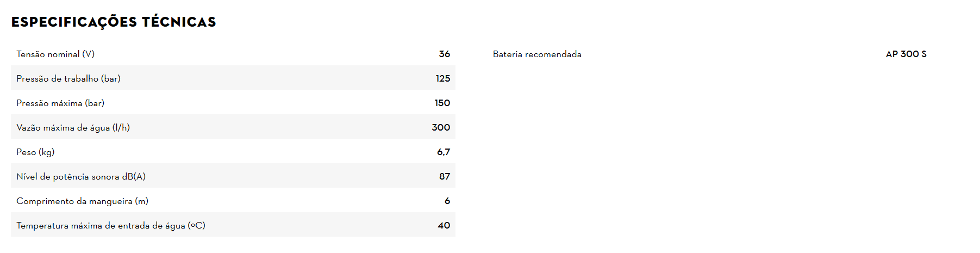Select the 'Pressão máxima (bar)' label
980x253 pixels.
click(x=60, y=103)
